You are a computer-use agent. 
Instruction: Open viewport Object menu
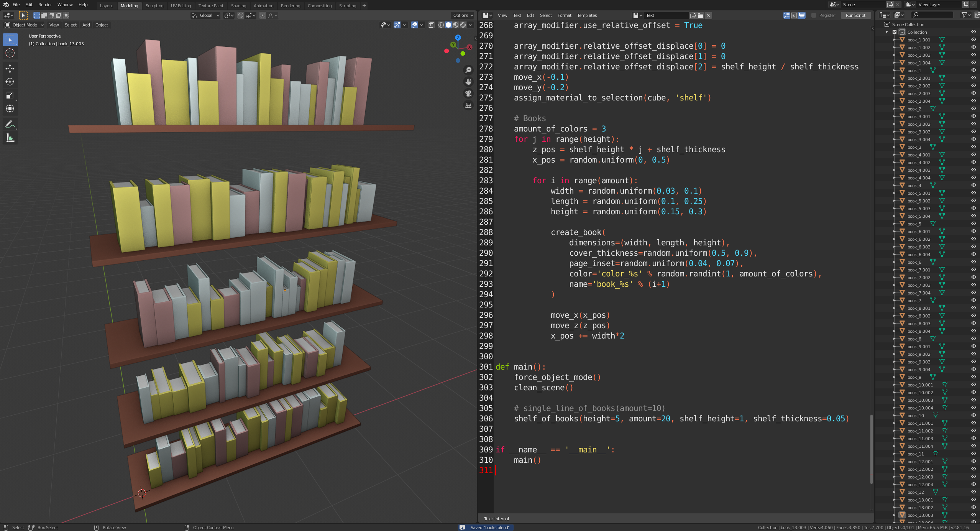point(102,25)
